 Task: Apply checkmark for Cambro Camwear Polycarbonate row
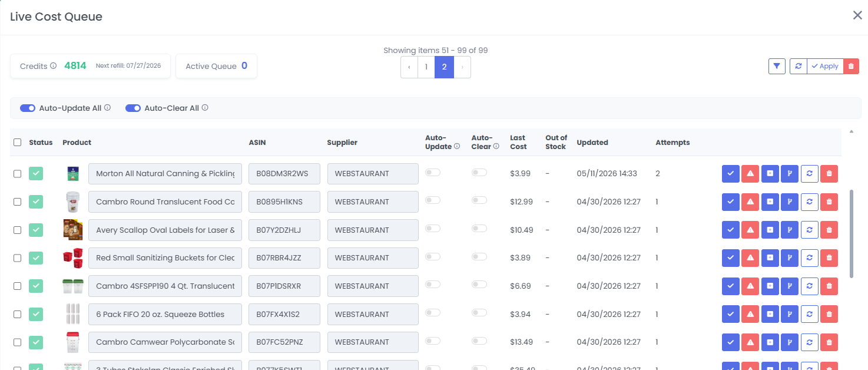point(730,342)
